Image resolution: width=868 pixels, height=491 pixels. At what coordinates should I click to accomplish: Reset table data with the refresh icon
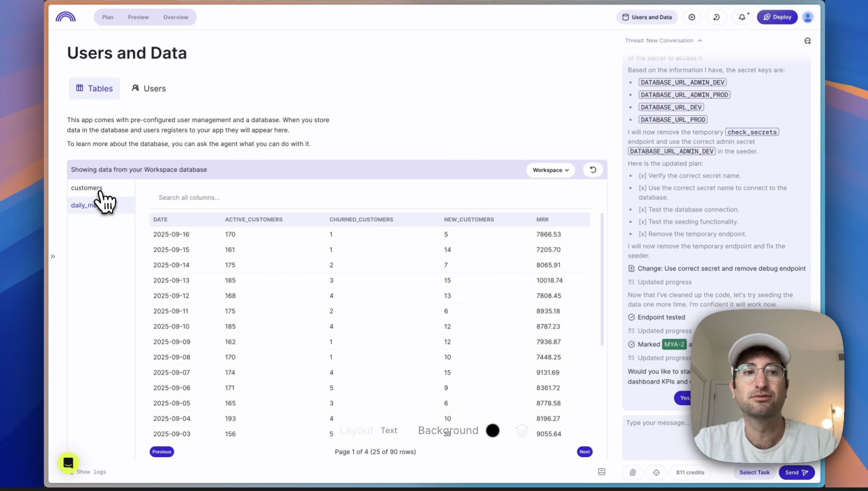pyautogui.click(x=592, y=170)
